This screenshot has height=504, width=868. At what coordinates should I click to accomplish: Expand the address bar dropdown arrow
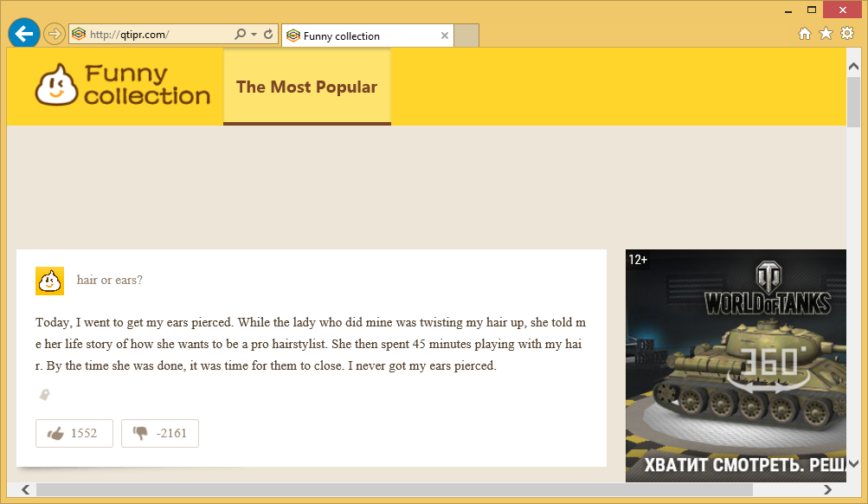tap(254, 35)
